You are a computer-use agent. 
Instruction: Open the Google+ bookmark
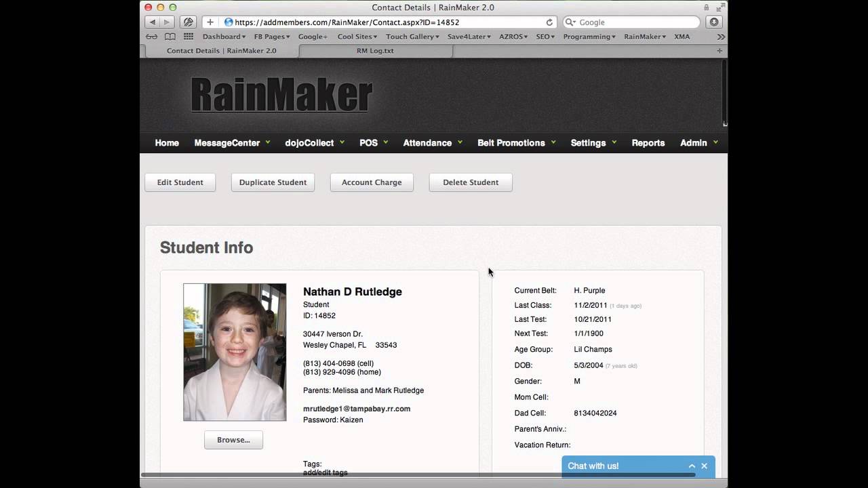point(313,37)
